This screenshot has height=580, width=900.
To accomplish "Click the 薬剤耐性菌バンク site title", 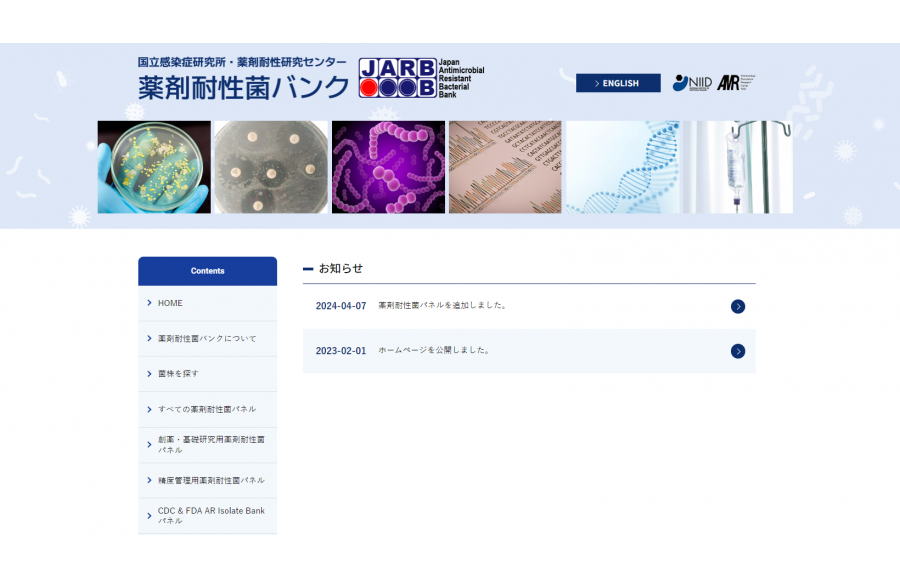I will click(x=243, y=87).
